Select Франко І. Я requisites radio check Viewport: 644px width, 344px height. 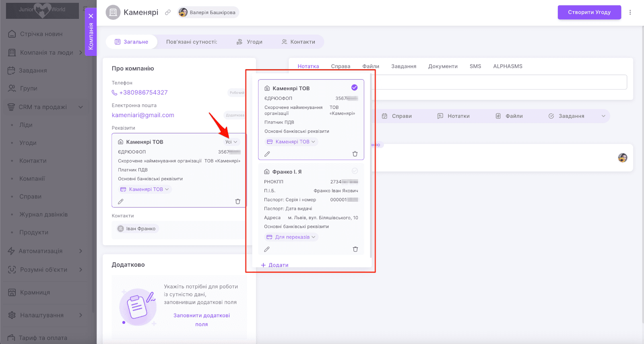355,171
